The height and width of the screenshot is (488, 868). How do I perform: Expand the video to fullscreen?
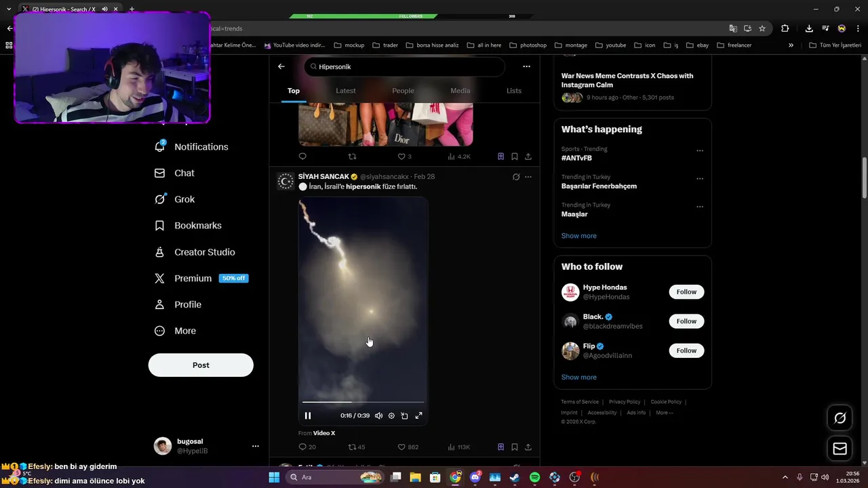click(x=418, y=415)
